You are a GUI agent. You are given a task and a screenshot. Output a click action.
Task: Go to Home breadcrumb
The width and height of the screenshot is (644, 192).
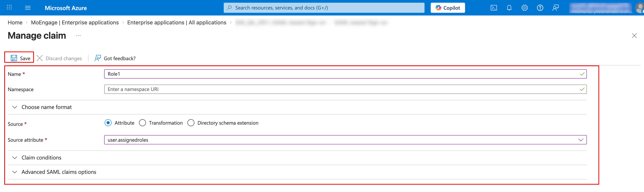[15, 23]
